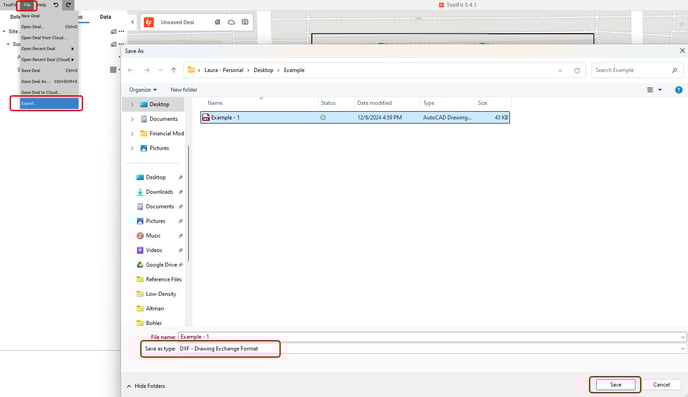
Task: Expand Desktop node in navigation tree
Action: click(132, 104)
